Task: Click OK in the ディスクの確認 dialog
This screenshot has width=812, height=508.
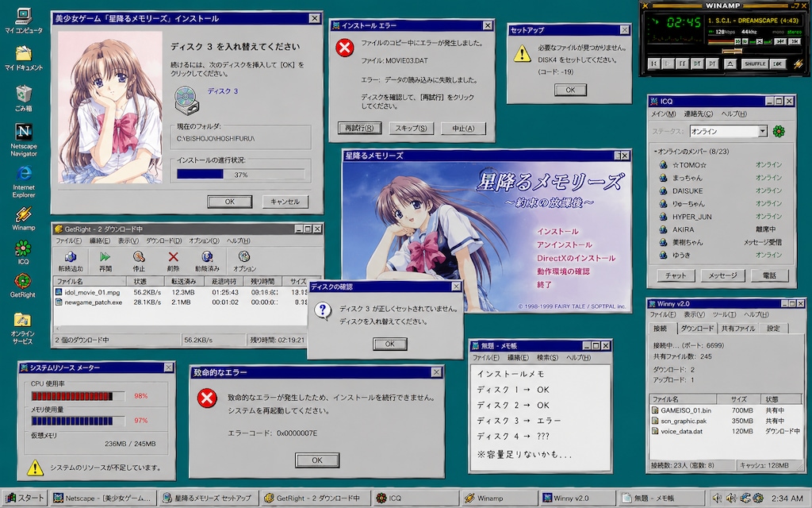Action: coord(389,344)
